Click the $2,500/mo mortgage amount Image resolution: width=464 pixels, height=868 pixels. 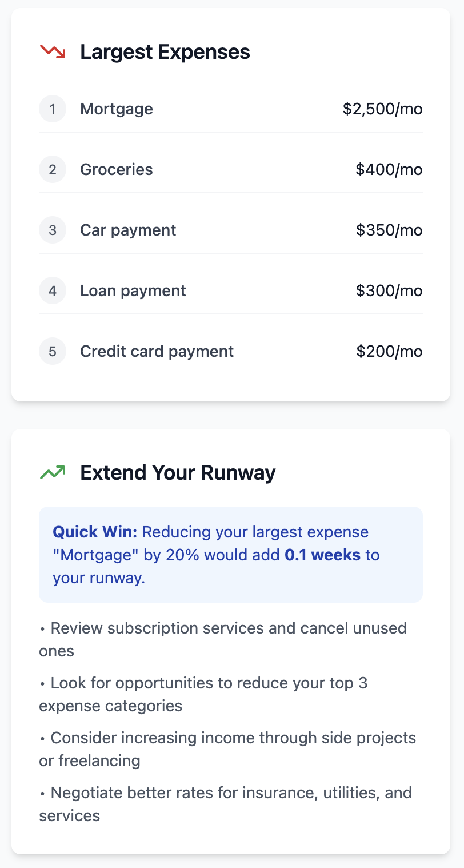pyautogui.click(x=383, y=109)
